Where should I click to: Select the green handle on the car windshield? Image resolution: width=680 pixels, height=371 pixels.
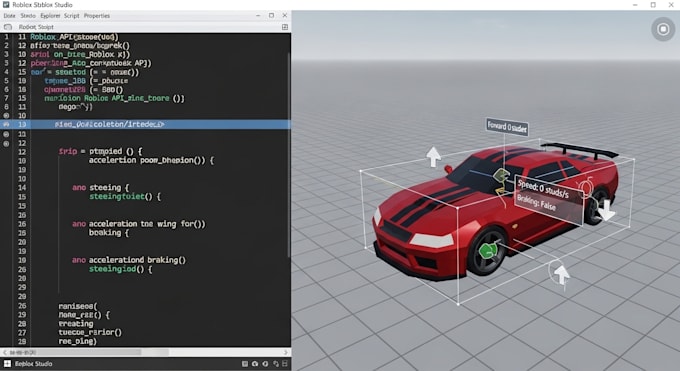point(501,175)
